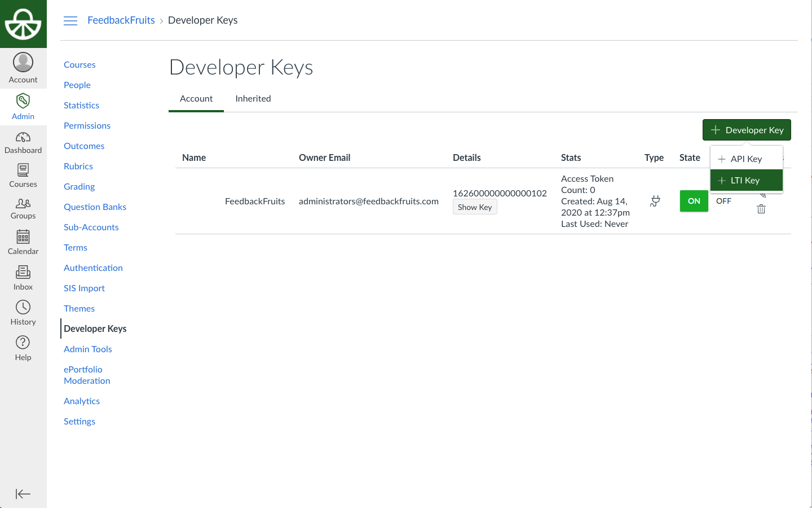Open the Themes link
812x508 pixels.
(x=79, y=309)
